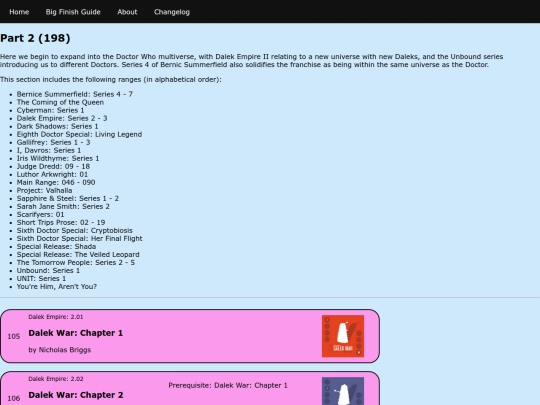540x405 pixels.
Task: Select 'Special Release: Shada' entry
Action: [56, 247]
